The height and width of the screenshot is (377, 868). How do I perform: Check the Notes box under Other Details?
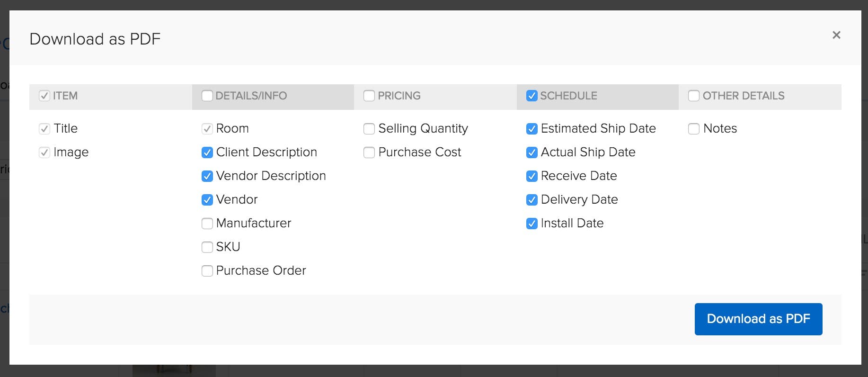pyautogui.click(x=694, y=128)
